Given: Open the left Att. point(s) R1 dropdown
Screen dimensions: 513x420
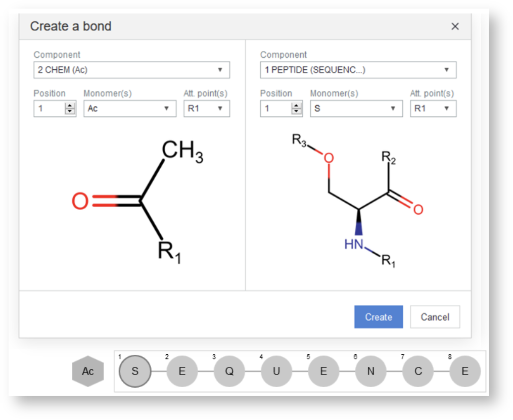Looking at the screenshot, I should click(x=206, y=109).
